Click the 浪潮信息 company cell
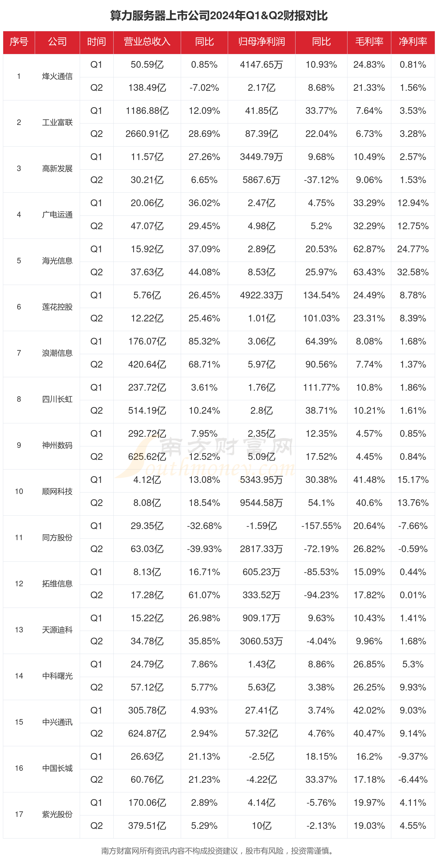The width and height of the screenshot is (438, 868). point(57,353)
